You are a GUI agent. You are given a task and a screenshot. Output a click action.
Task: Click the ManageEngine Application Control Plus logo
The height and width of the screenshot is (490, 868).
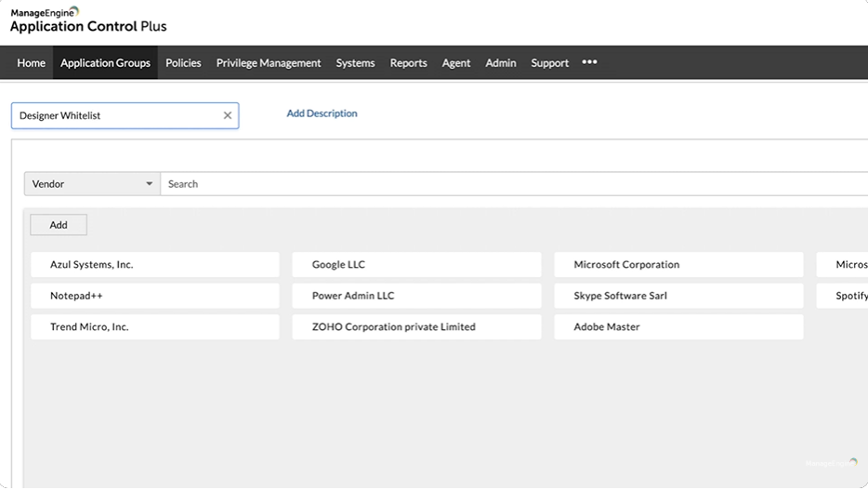pyautogui.click(x=88, y=20)
